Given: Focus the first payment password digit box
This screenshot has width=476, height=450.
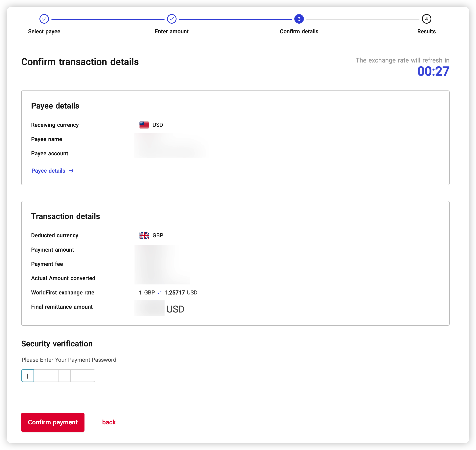Looking at the screenshot, I should pos(28,376).
